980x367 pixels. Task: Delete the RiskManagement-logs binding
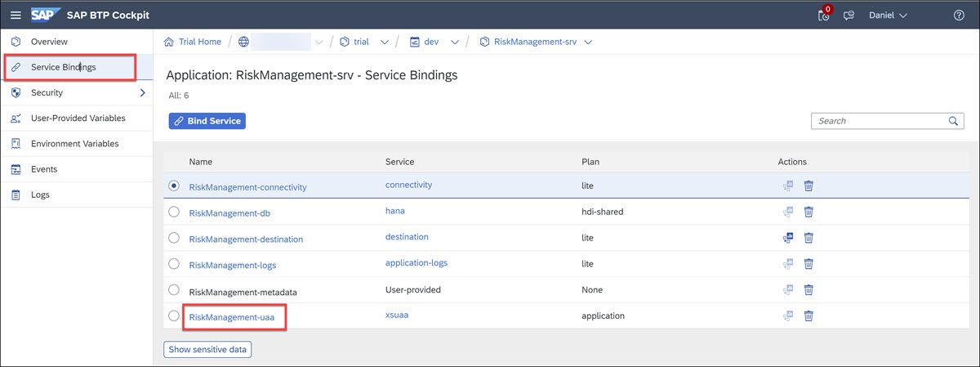tap(808, 263)
